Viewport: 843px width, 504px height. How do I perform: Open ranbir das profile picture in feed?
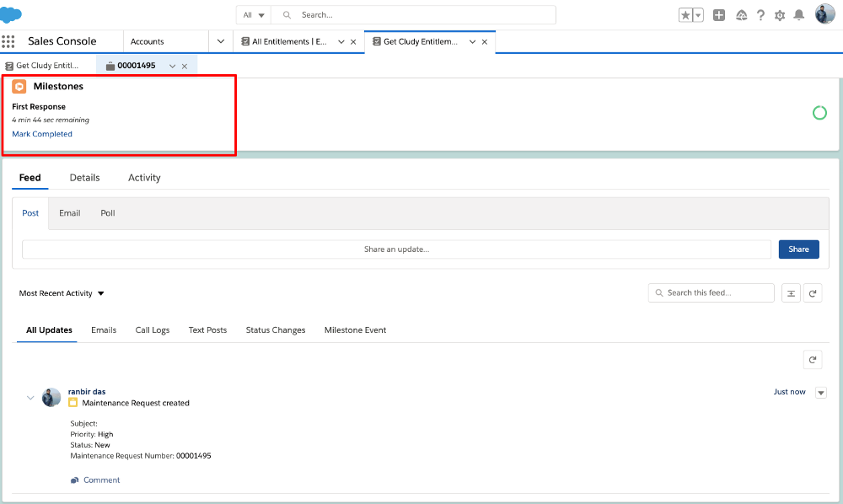click(x=51, y=398)
